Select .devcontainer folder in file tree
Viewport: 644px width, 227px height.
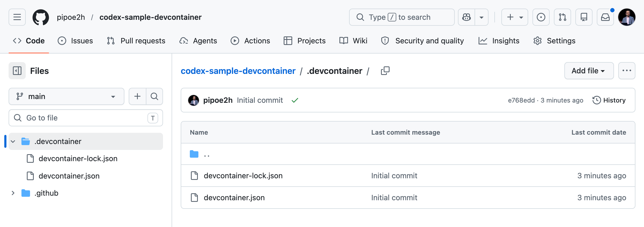tap(86, 141)
